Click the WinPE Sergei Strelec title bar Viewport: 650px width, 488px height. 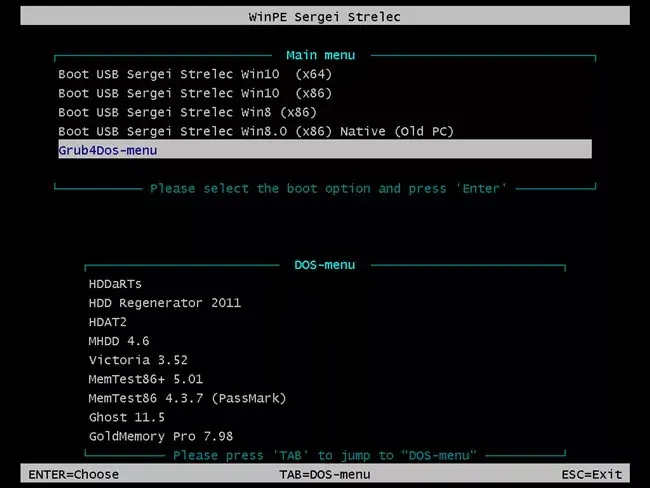click(325, 16)
